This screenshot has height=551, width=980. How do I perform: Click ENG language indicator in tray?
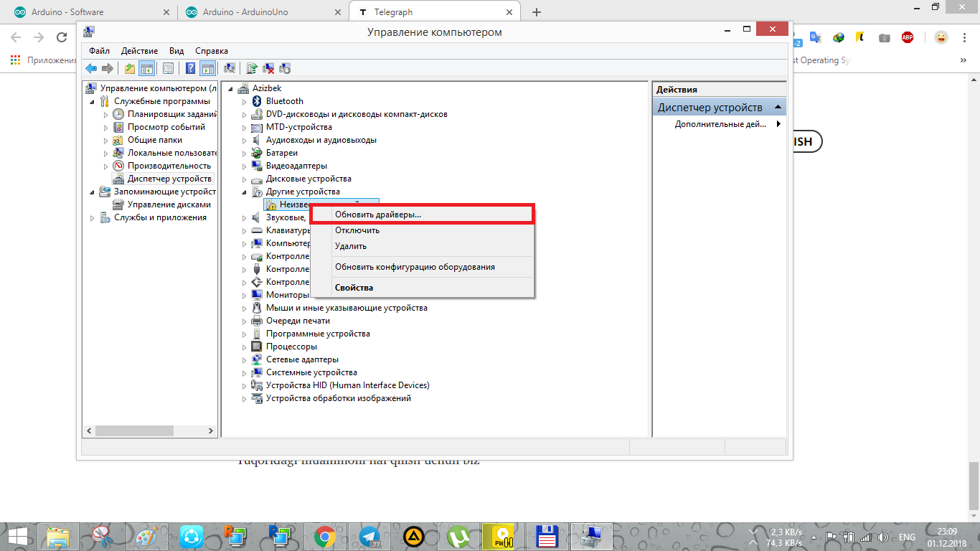(x=908, y=537)
